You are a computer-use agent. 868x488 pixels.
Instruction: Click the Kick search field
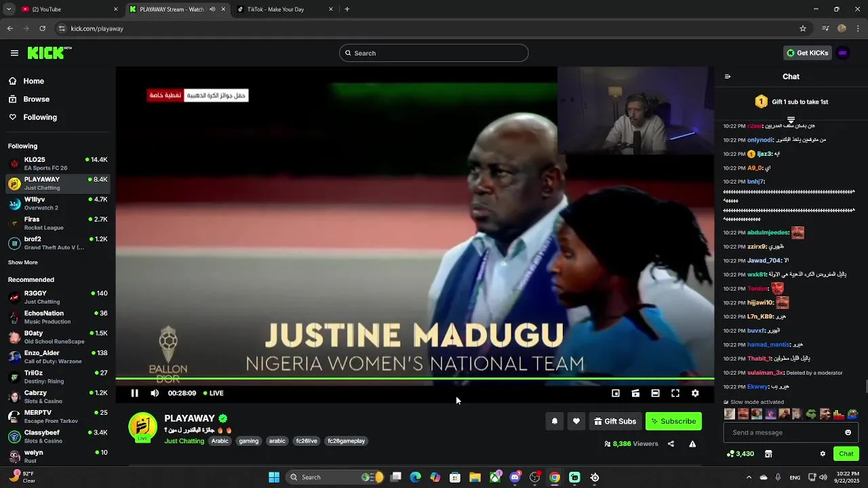tap(433, 53)
